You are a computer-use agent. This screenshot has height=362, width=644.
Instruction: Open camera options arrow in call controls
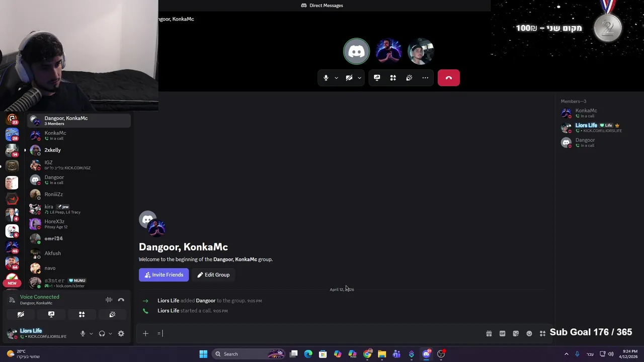tap(359, 78)
